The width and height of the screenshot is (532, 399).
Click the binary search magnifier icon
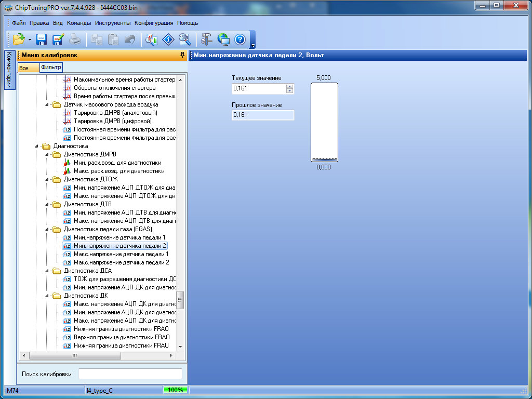184,39
